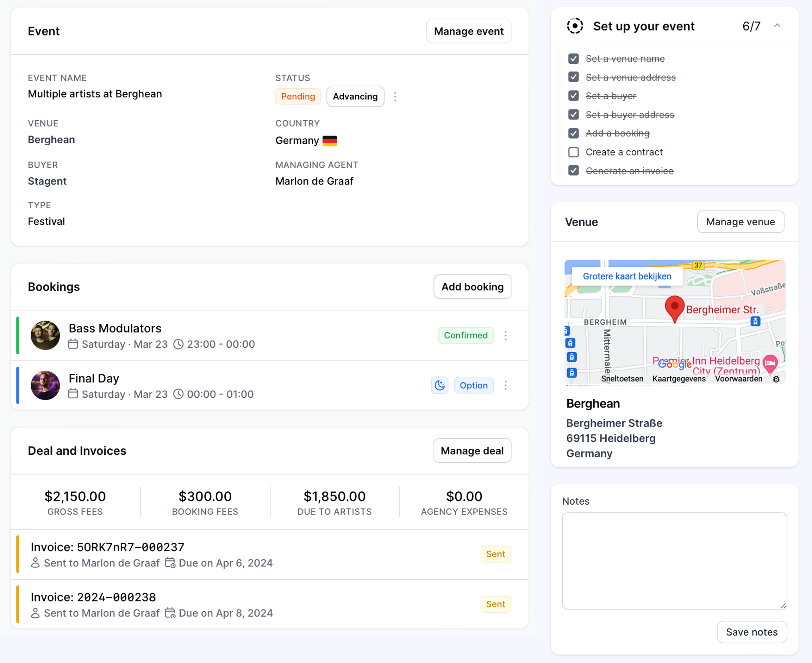Click the Pending status badge
The image size is (812, 663).
click(298, 97)
